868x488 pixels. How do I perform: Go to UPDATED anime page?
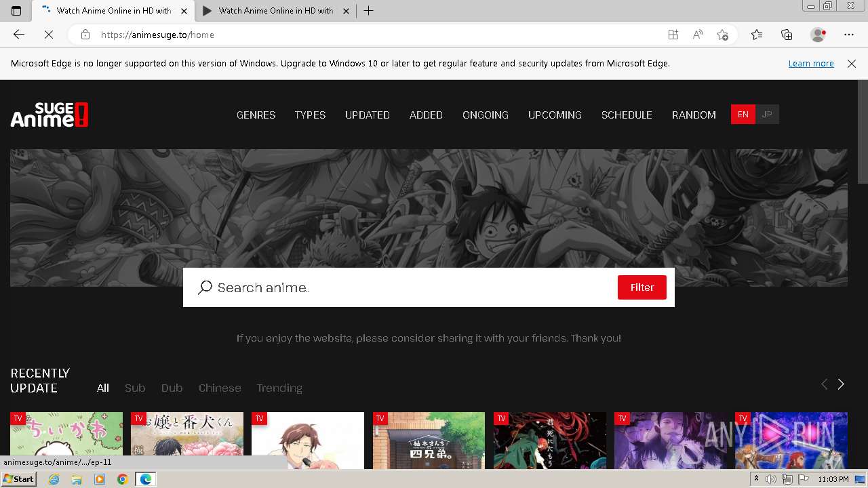[367, 115]
